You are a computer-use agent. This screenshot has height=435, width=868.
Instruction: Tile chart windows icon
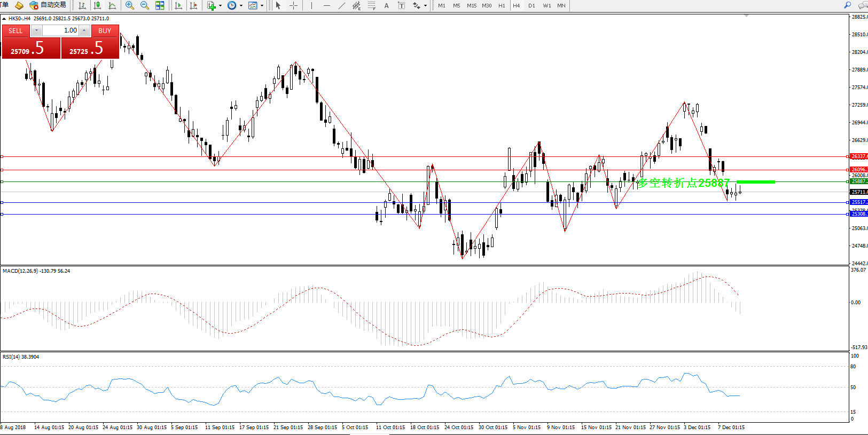pyautogui.click(x=160, y=5)
